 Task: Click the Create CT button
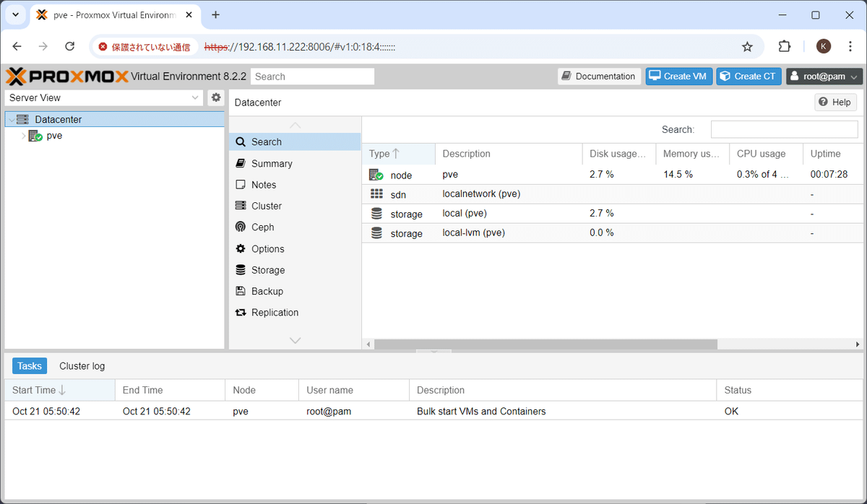[x=749, y=77]
